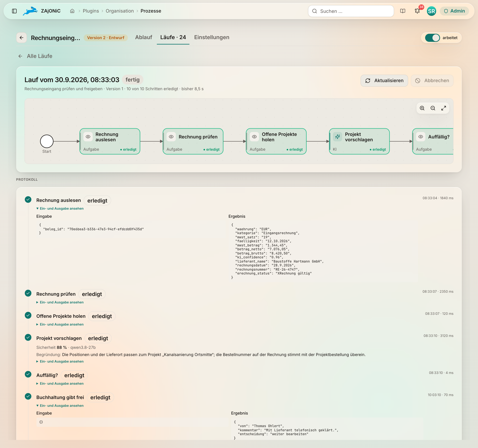Click the Start circle node
Image resolution: width=478 pixels, height=448 pixels.
[x=47, y=141]
